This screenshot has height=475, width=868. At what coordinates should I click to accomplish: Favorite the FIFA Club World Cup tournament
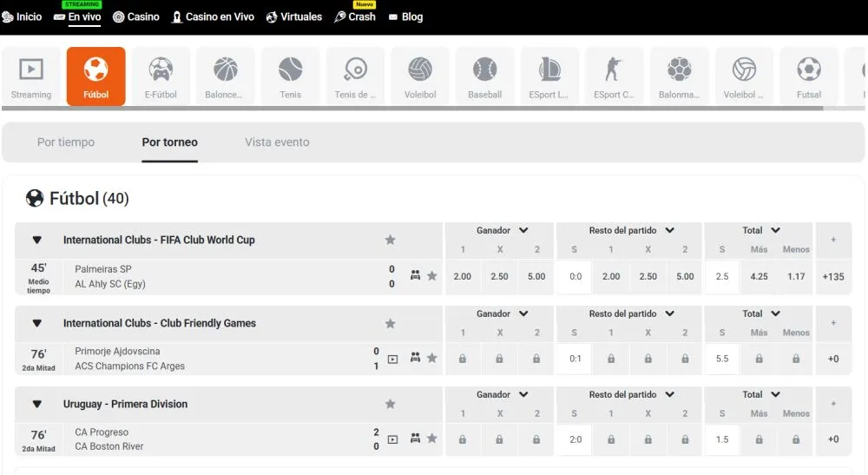[390, 240]
